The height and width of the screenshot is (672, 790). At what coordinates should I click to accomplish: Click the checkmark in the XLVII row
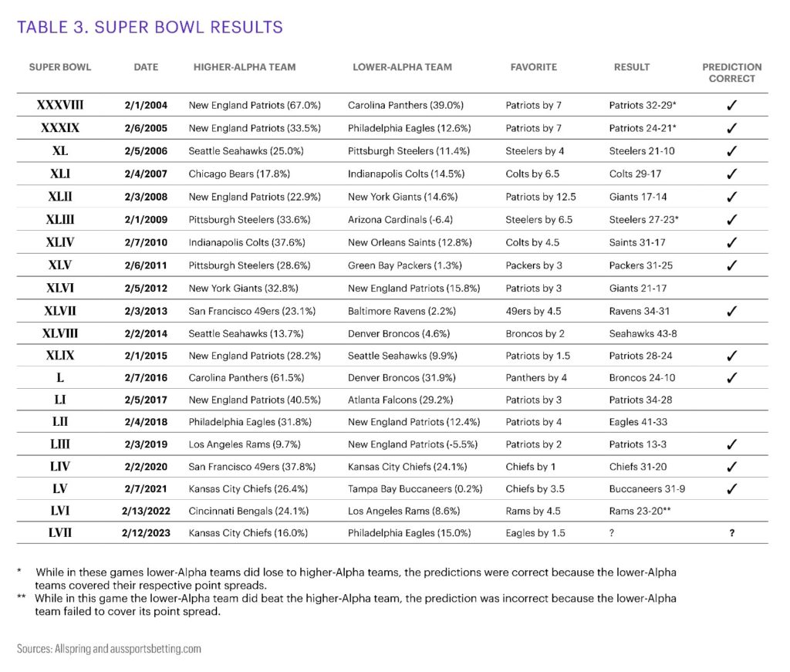(731, 311)
